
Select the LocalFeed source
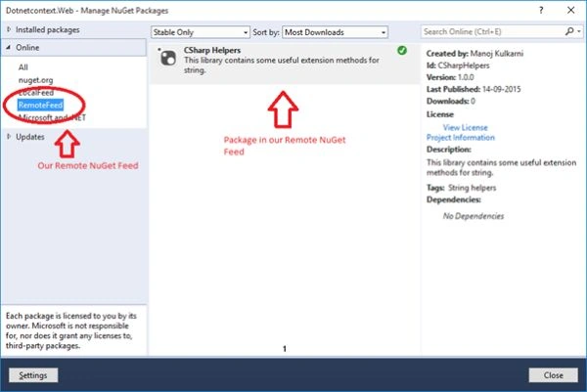coord(36,93)
